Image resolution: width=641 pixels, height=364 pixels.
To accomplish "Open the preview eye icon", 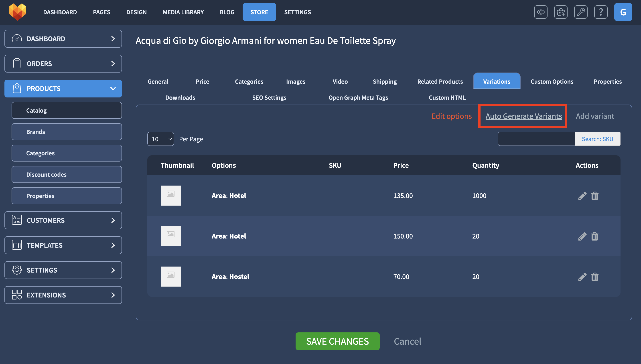I will point(540,12).
